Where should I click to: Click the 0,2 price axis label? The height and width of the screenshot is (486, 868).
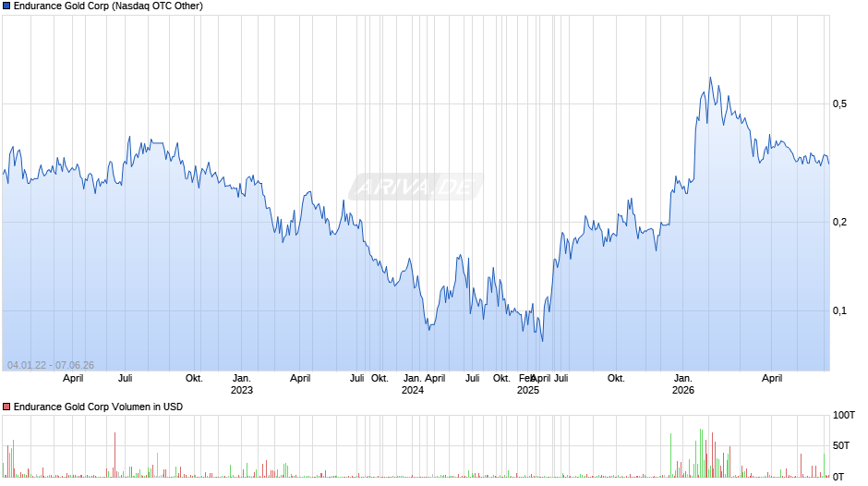pos(839,223)
